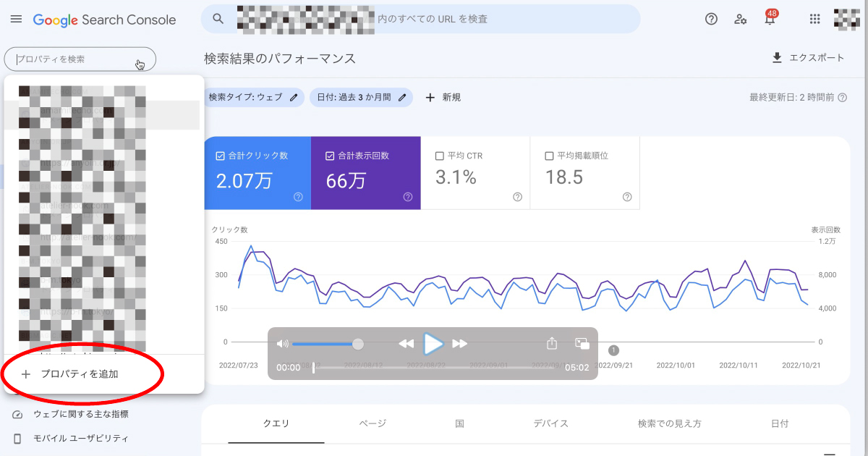868x456 pixels.
Task: Open help icon on total impressions card
Action: (408, 197)
